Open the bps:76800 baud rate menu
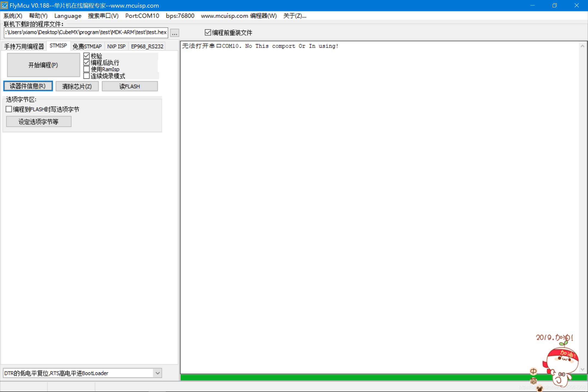Image resolution: width=588 pixels, height=392 pixels. click(x=180, y=16)
